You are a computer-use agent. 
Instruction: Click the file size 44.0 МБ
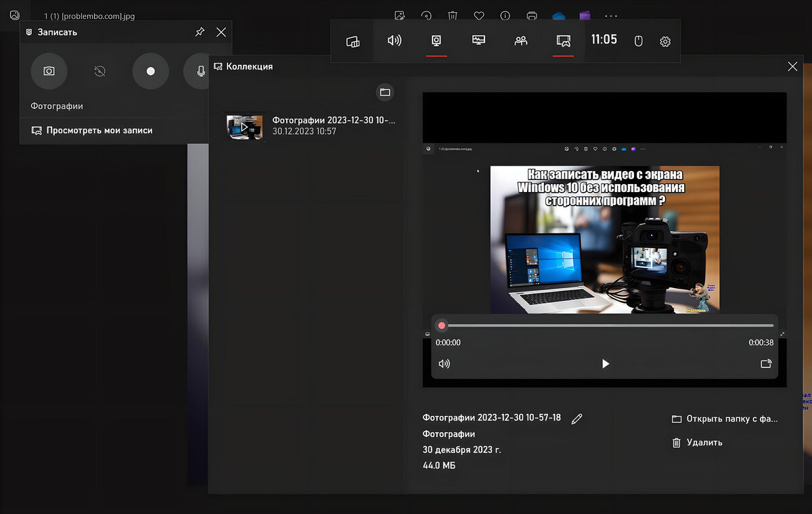439,465
